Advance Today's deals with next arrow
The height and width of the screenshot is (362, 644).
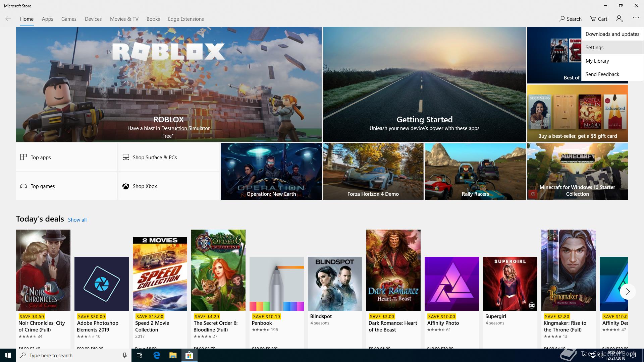point(628,292)
